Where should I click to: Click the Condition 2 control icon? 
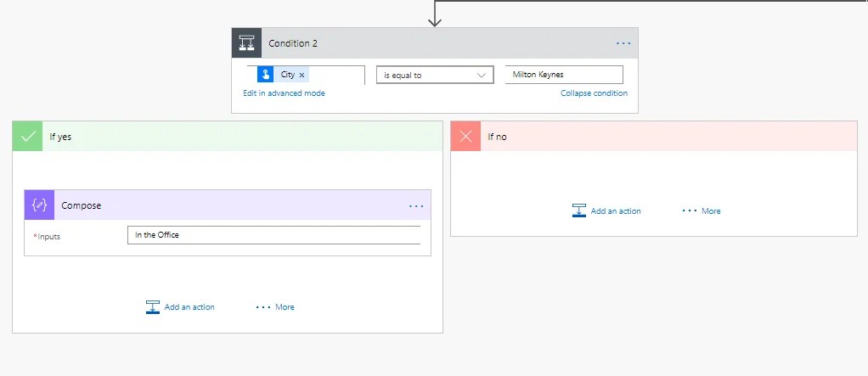[x=246, y=43]
